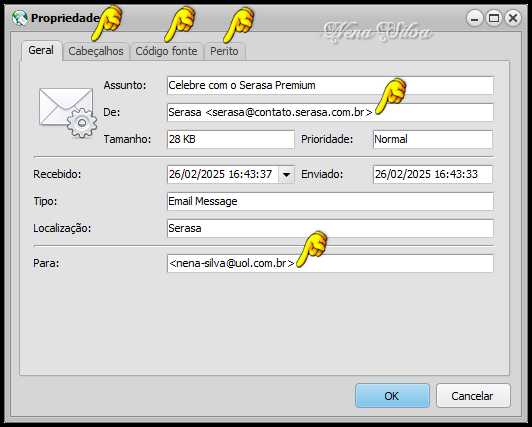Select the Geral tab
Viewport: 532px width, 427px height.
pyautogui.click(x=41, y=51)
